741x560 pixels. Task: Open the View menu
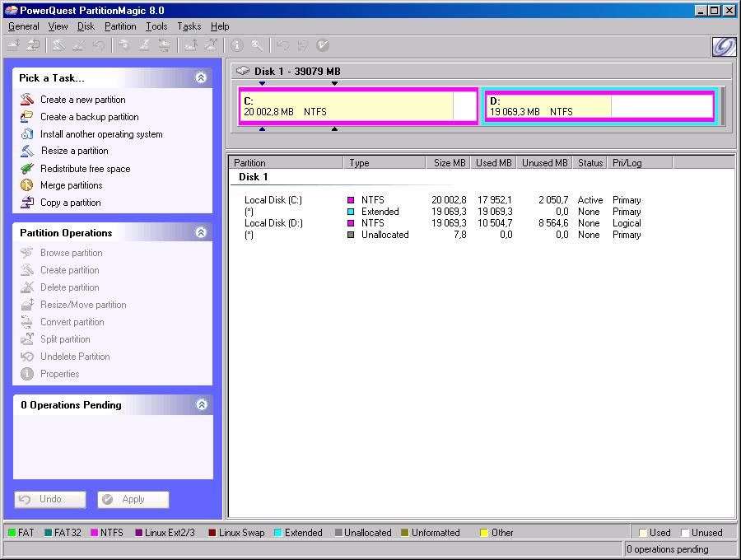pos(58,26)
